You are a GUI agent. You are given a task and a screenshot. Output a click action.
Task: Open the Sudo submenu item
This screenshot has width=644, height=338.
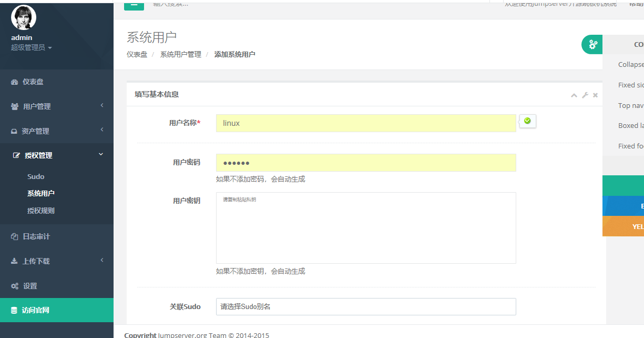click(x=36, y=176)
